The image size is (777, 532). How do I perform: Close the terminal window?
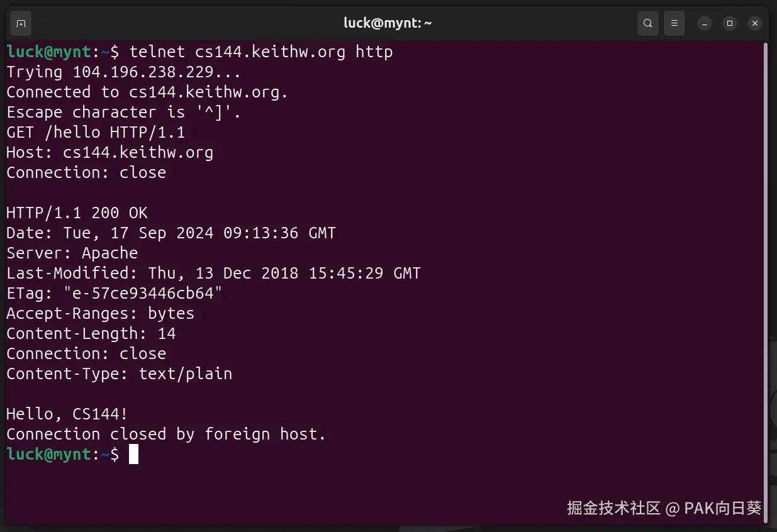click(x=754, y=24)
